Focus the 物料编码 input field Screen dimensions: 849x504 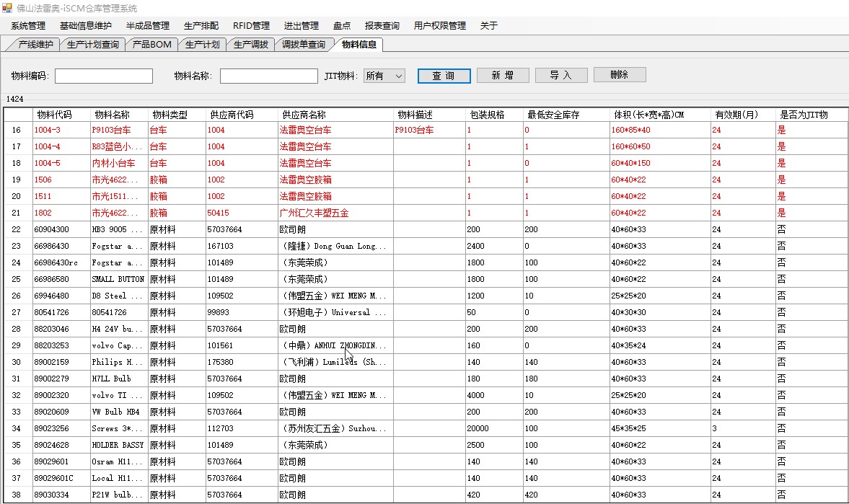click(x=103, y=76)
